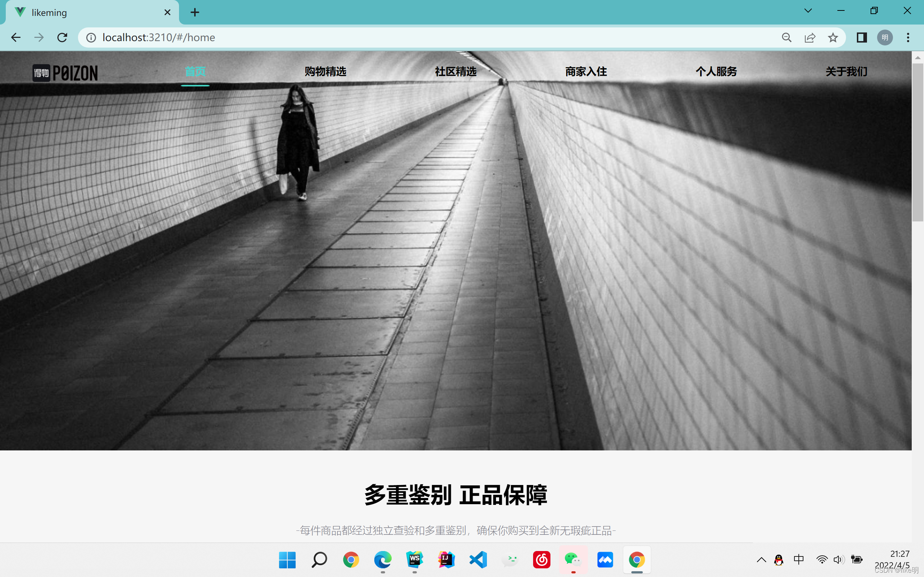Bookmark this page using the star icon
Screen dimensions: 924x577
pos(832,38)
